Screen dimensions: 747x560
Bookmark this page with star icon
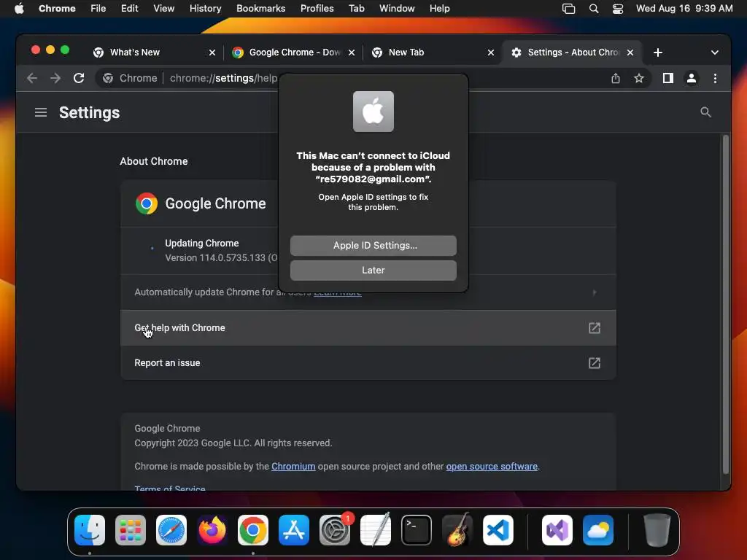point(639,78)
